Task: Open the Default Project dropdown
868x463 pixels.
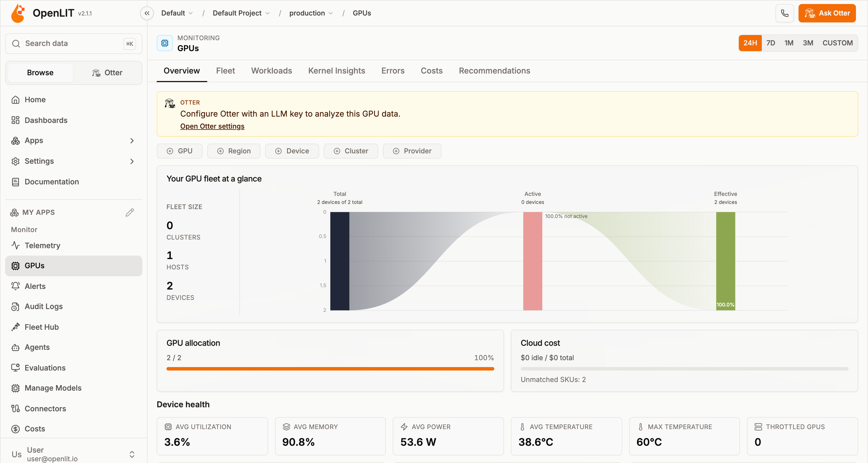Action: point(241,13)
